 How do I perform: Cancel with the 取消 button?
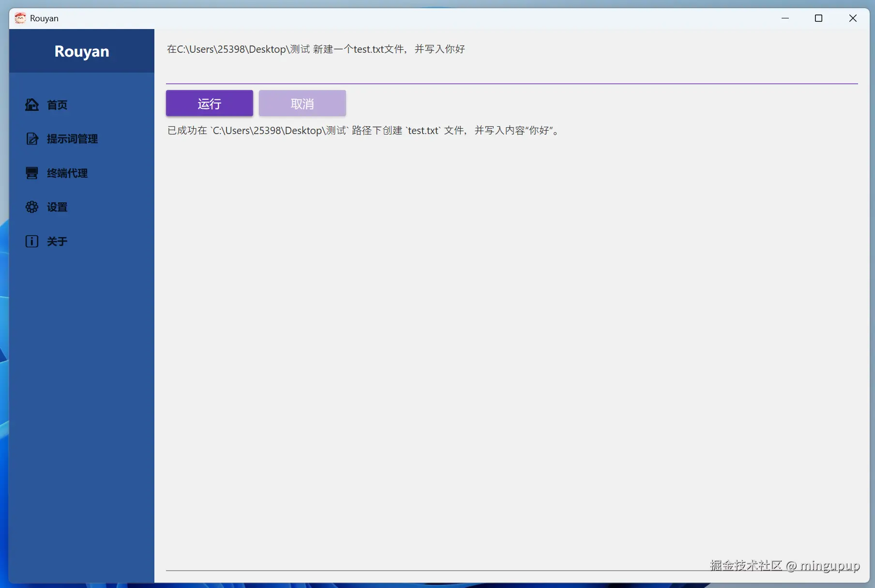click(x=302, y=103)
